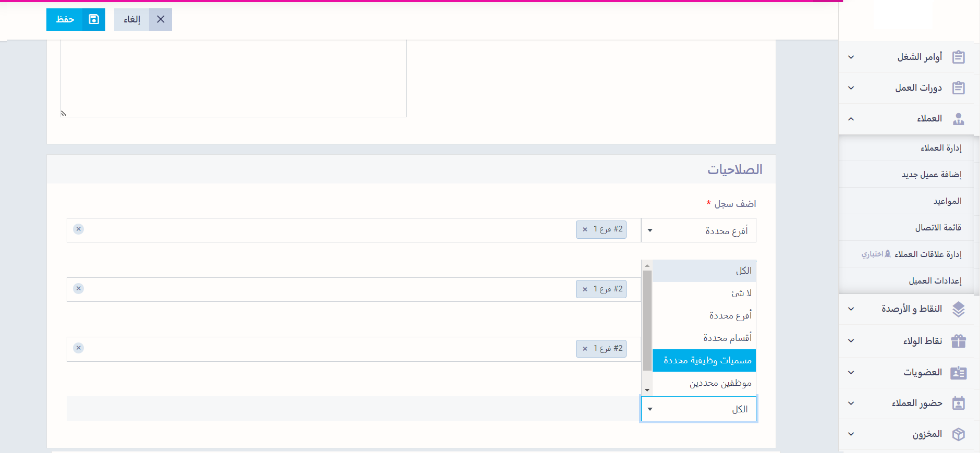Click the memberships ID card icon

pos(958,373)
